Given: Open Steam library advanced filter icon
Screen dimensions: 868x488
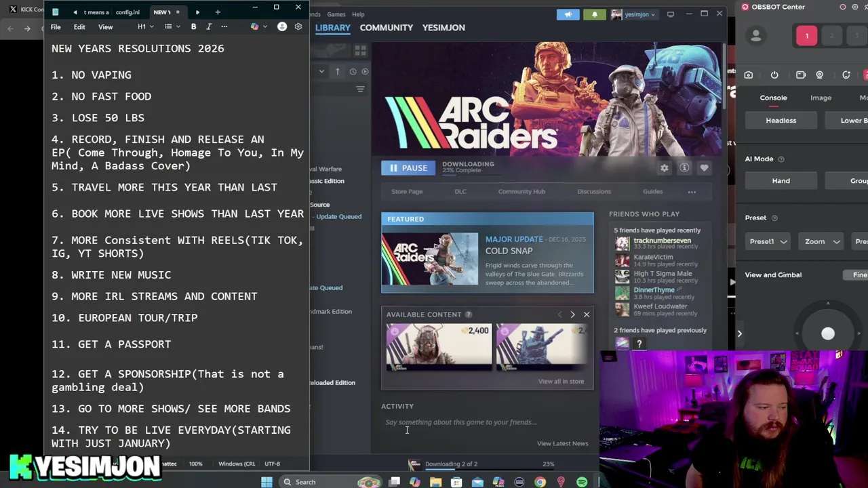Looking at the screenshot, I should pyautogui.click(x=360, y=89).
